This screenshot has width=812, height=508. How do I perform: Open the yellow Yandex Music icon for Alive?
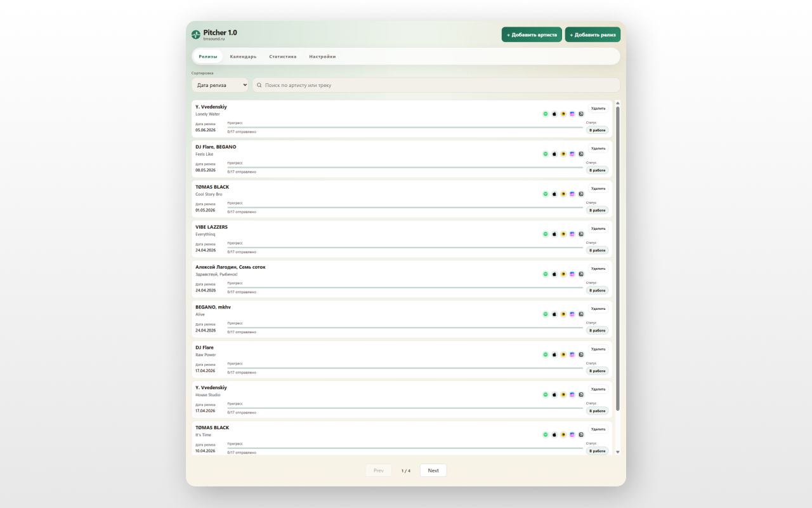(563, 314)
